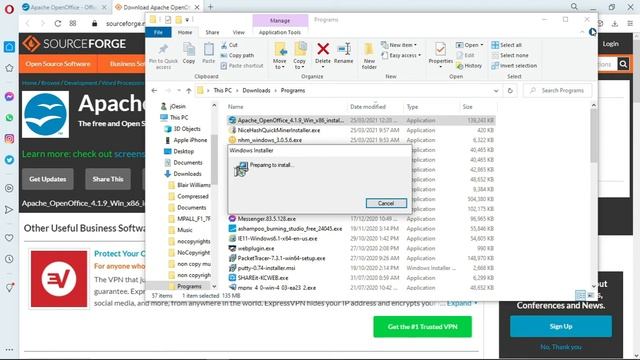Image resolution: width=640 pixels, height=360 pixels.
Task: Open Twitter in Opera sidebar
Action: (9, 160)
